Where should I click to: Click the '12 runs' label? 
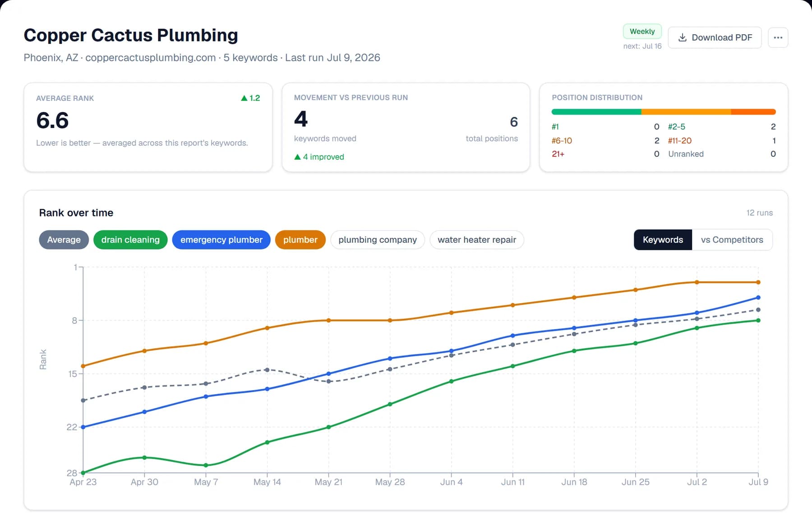(759, 213)
